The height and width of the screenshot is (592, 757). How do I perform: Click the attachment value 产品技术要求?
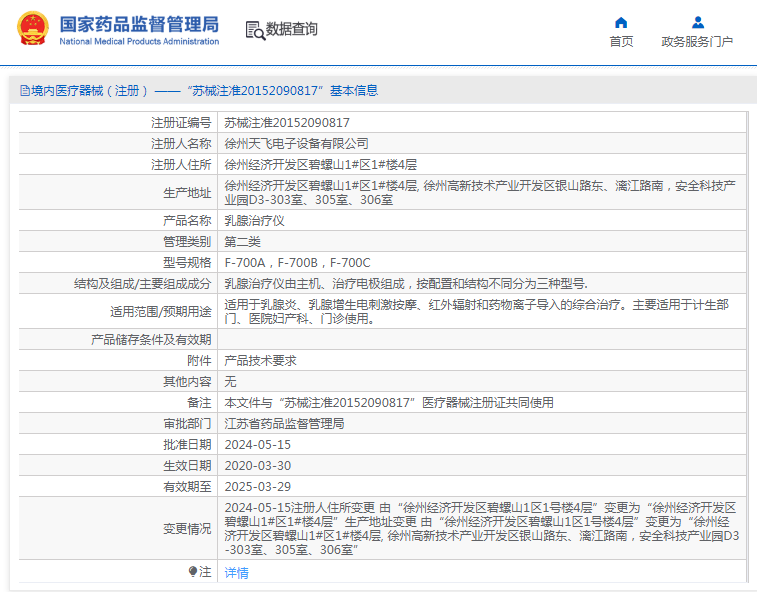click(x=261, y=361)
